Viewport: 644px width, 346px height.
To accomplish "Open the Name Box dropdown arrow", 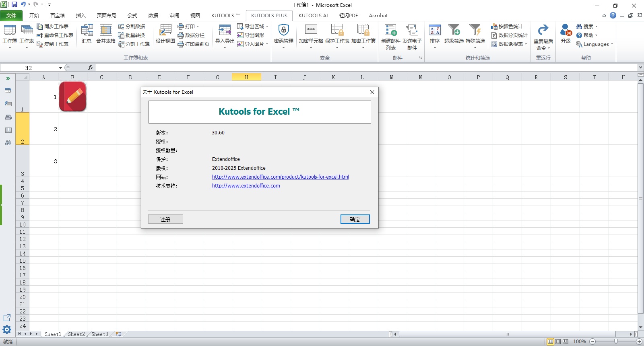I will (x=60, y=68).
